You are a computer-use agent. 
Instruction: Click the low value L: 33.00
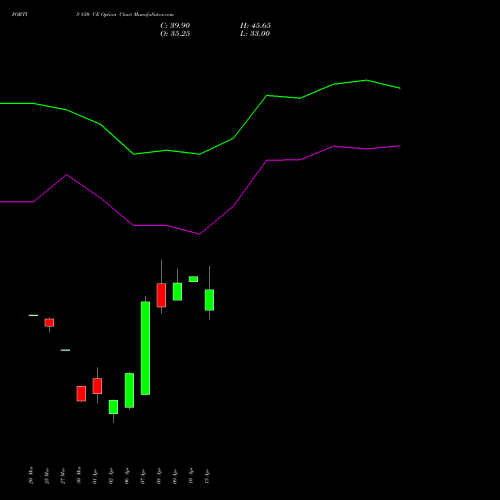255,34
